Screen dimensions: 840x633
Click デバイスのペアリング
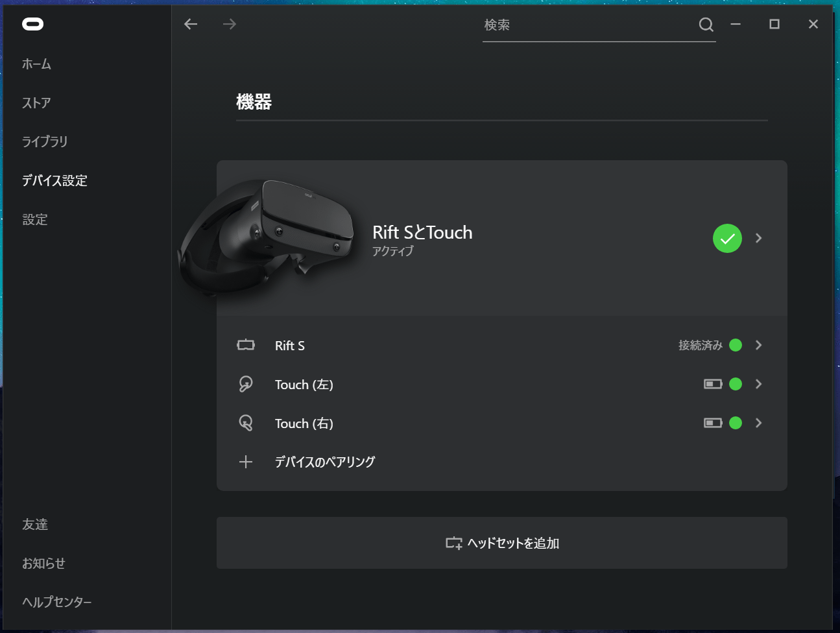(325, 462)
